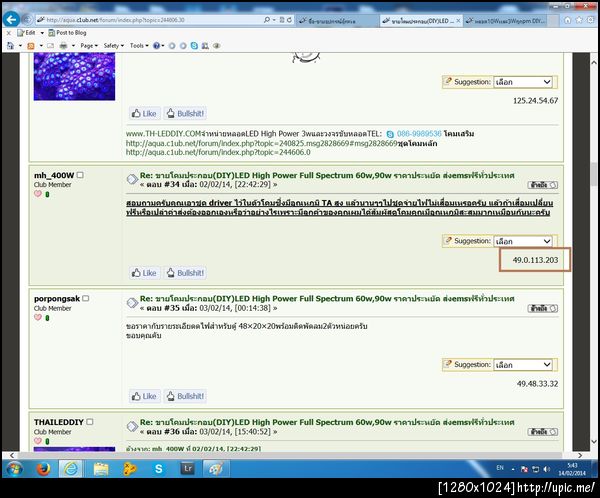Image resolution: width=600 pixels, height=498 pixels.
Task: Quote reply #34 with quote button
Action: pyautogui.click(x=543, y=185)
